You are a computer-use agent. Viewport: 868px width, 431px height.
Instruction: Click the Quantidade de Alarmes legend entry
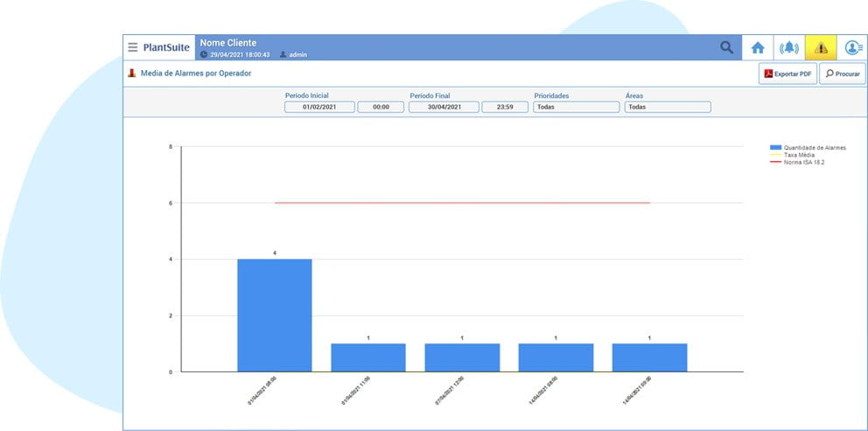tap(808, 148)
